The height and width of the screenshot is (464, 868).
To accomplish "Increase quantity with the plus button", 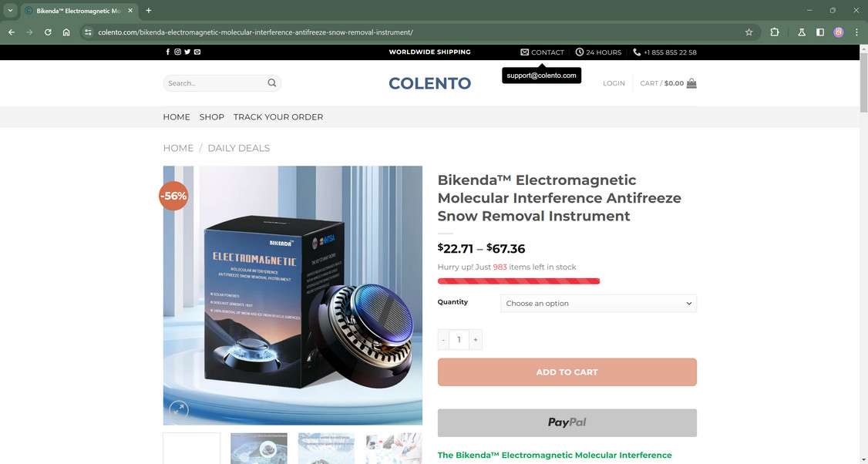I will coord(476,339).
